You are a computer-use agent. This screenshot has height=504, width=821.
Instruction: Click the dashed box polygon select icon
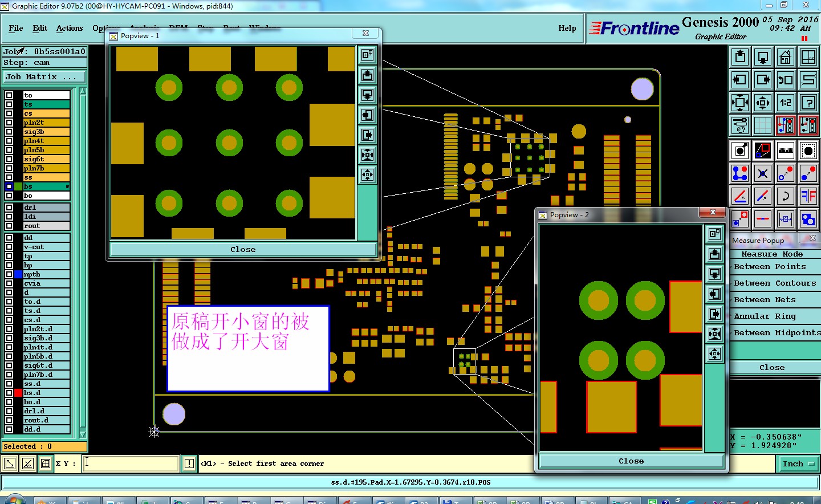pyautogui.click(x=808, y=151)
